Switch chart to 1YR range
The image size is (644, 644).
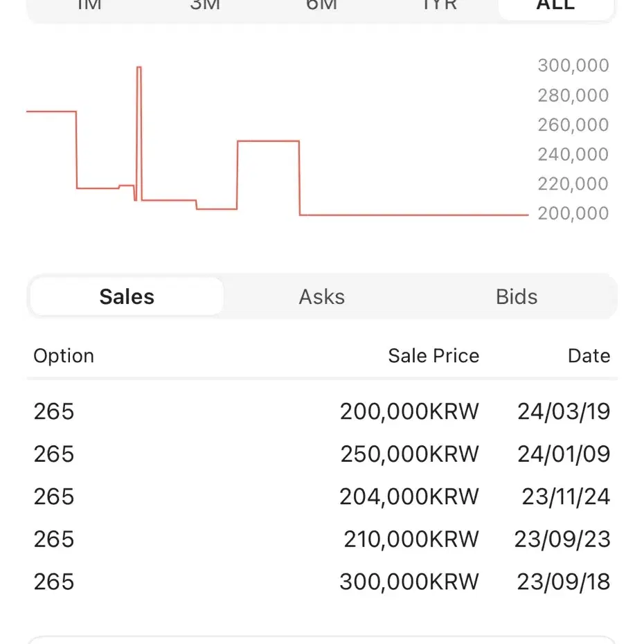(x=439, y=6)
